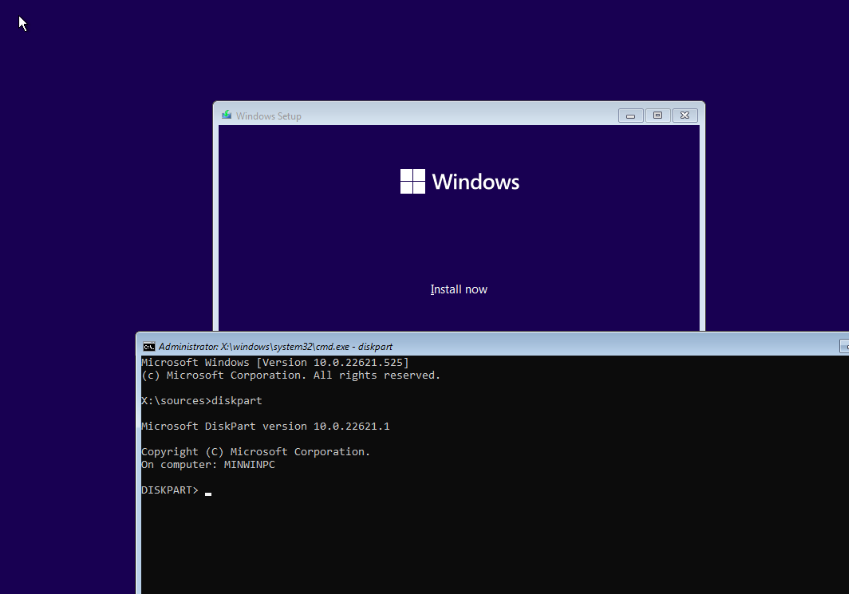Click the Windows Setup title text
849x594 pixels.
(269, 116)
